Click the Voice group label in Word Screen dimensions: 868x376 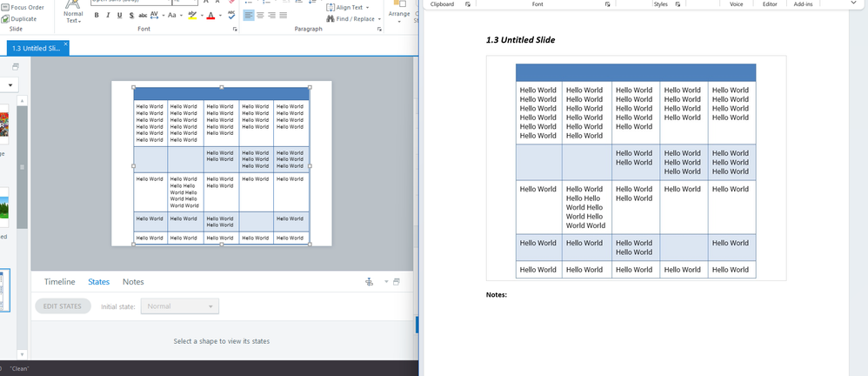[x=737, y=3]
